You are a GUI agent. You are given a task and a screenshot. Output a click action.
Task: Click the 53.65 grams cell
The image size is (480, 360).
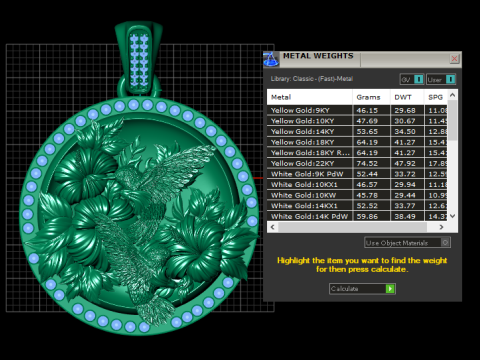pos(371,132)
